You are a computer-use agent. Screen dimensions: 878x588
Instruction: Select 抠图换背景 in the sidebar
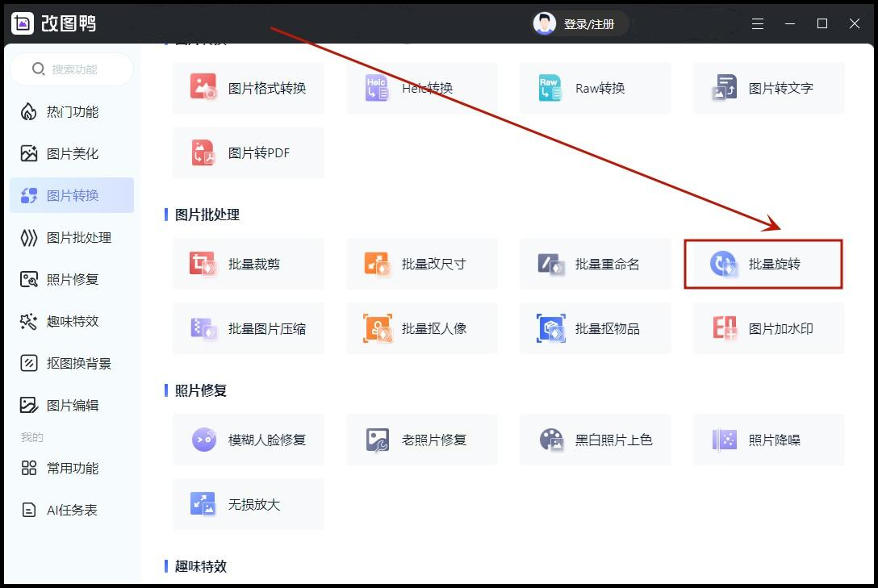coord(72,363)
